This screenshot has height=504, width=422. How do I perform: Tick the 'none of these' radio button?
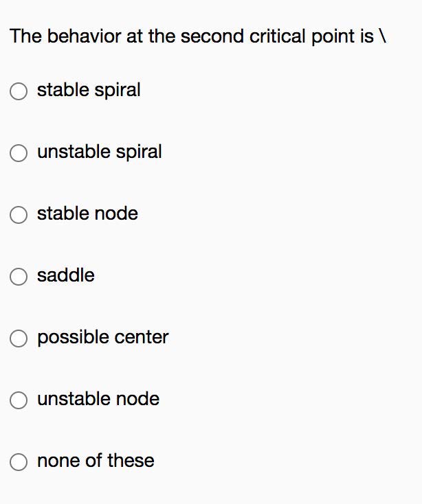(19, 461)
